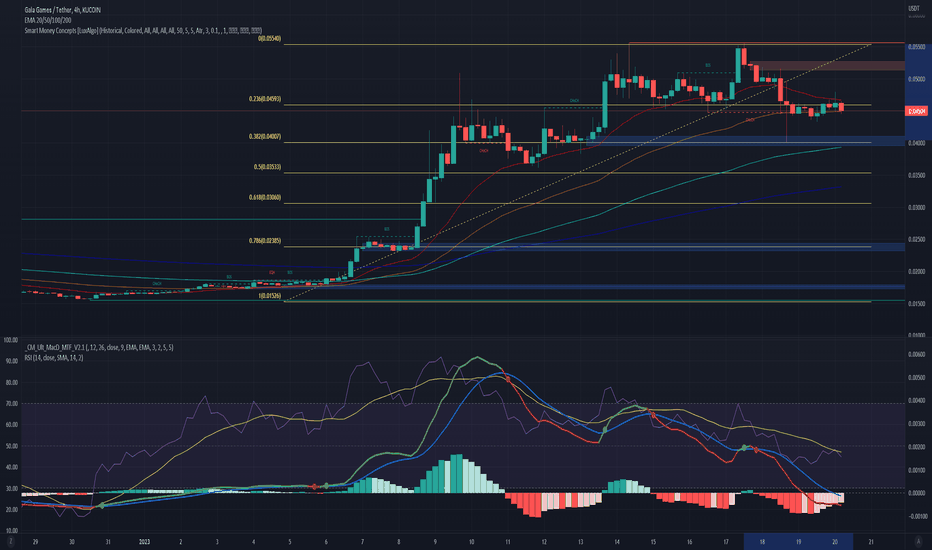Click the 'Gala Games / Tether, 4h, KUCOIN' title

[x=62, y=10]
